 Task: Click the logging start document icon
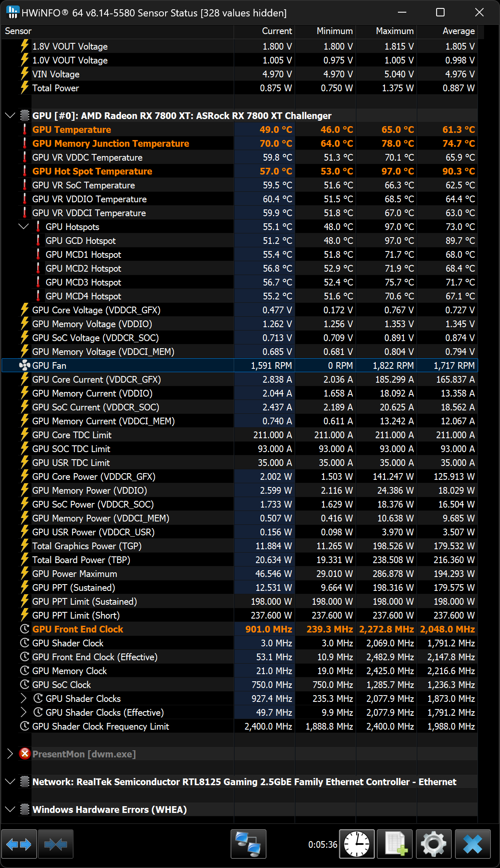coord(395,844)
